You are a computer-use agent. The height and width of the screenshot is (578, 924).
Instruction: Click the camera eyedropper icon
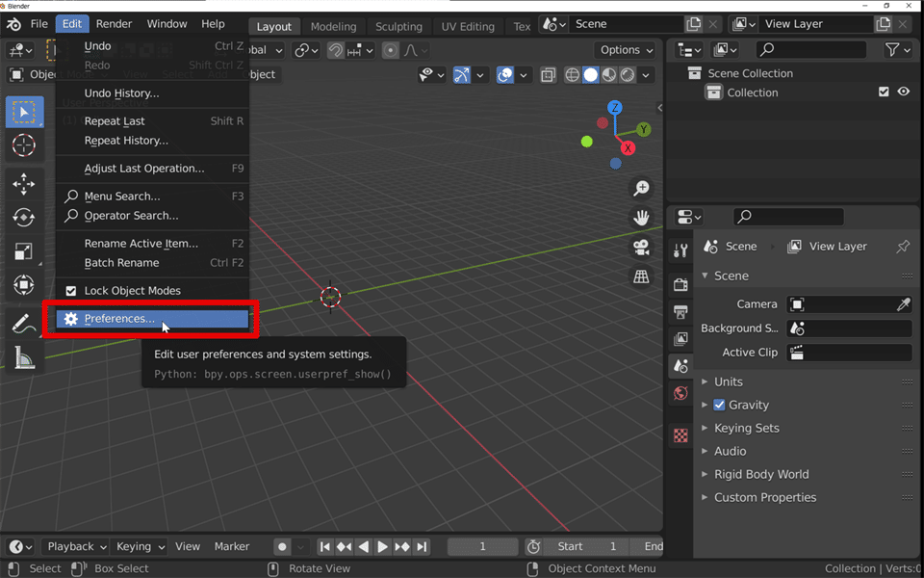tap(903, 304)
